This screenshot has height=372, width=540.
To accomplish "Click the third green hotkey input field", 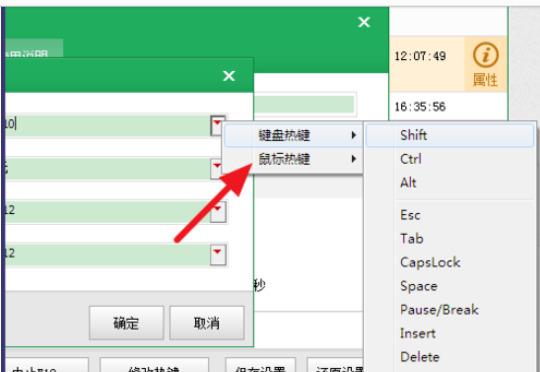I will coord(107,211).
